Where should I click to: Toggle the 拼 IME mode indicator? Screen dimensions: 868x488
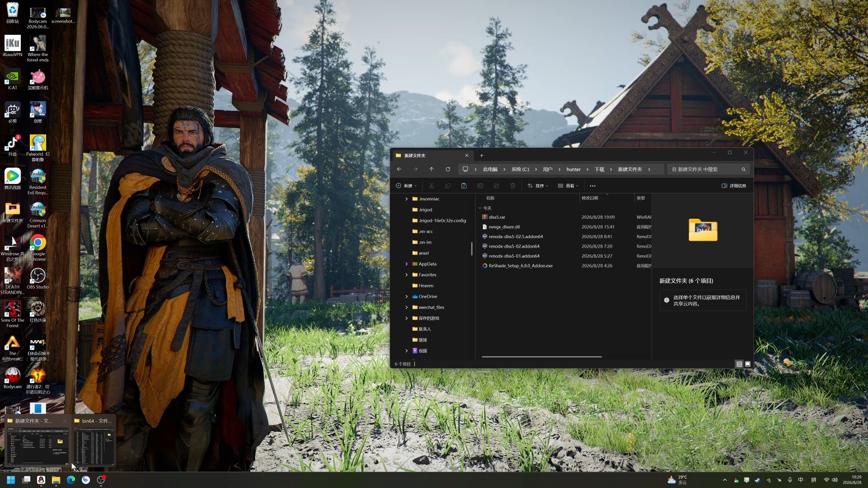[x=814, y=480]
